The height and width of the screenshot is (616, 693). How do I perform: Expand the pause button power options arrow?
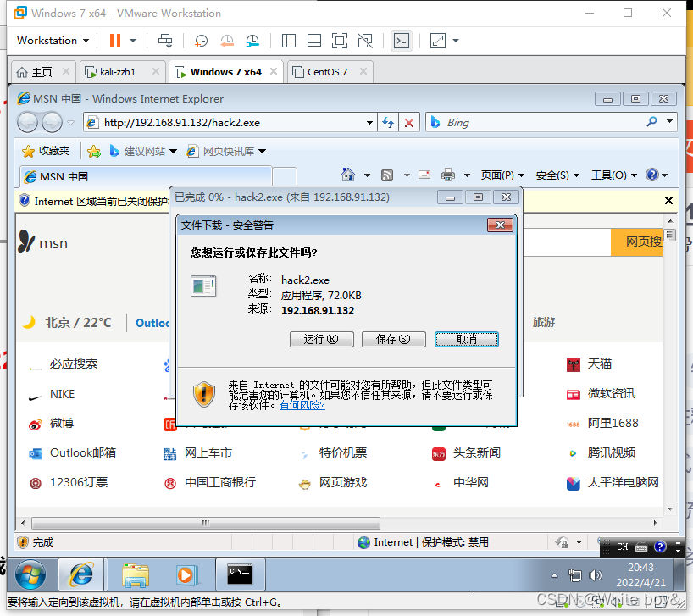[133, 41]
